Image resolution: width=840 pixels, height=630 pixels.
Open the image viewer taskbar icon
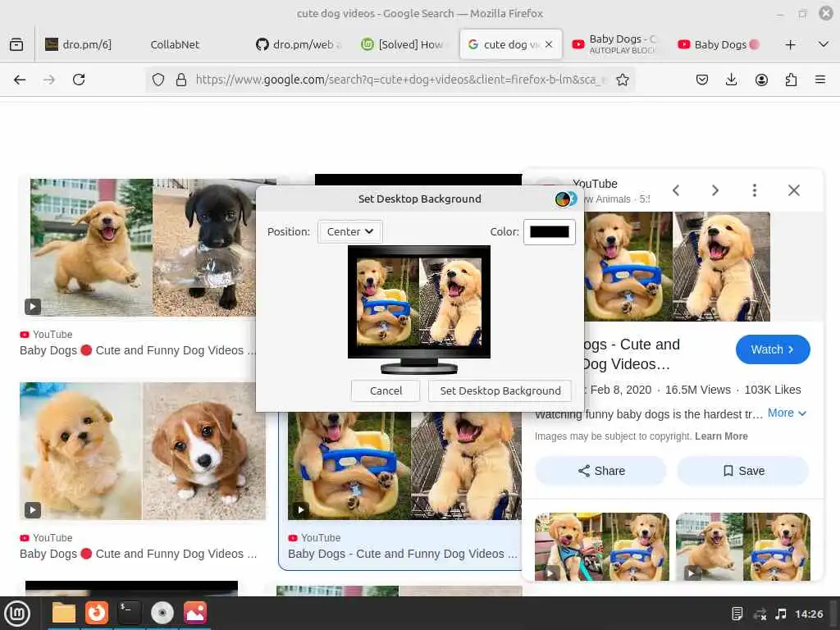(195, 614)
